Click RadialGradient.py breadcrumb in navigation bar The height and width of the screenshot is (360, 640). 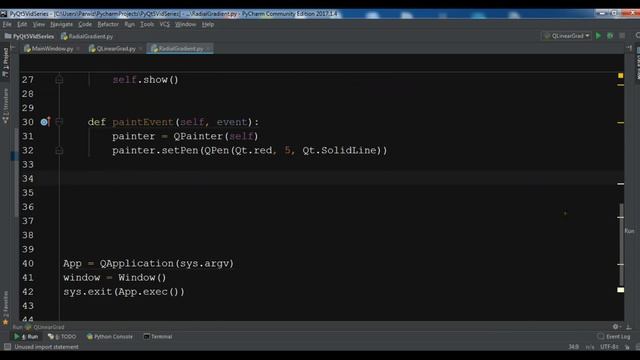point(87,36)
